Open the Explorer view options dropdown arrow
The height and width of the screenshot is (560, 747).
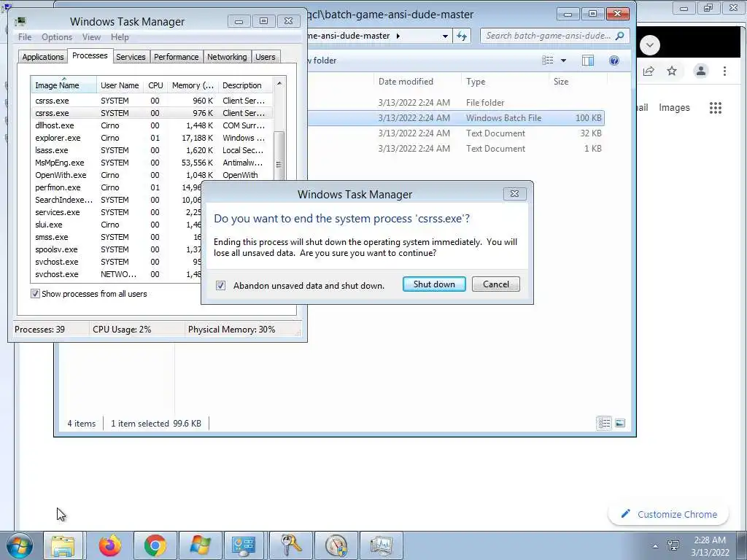tap(564, 61)
